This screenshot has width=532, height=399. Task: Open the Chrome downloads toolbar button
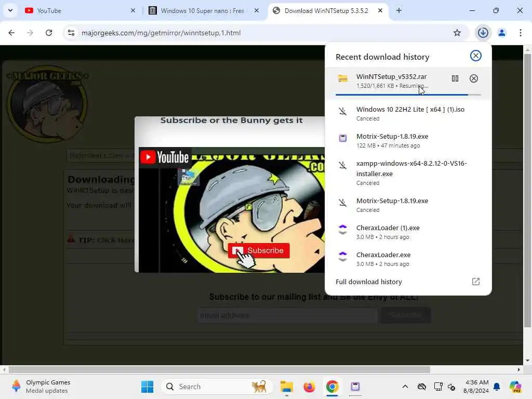pos(483,33)
